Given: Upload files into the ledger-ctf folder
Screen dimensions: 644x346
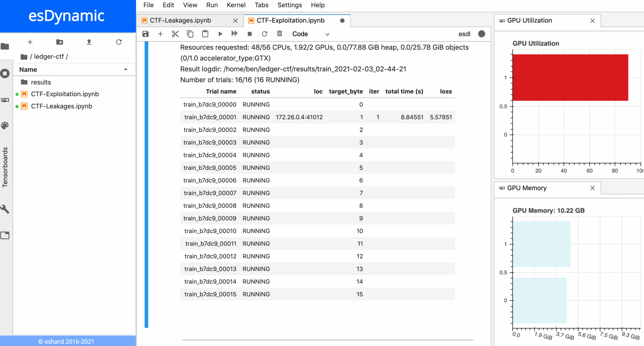Looking at the screenshot, I should 89,42.
